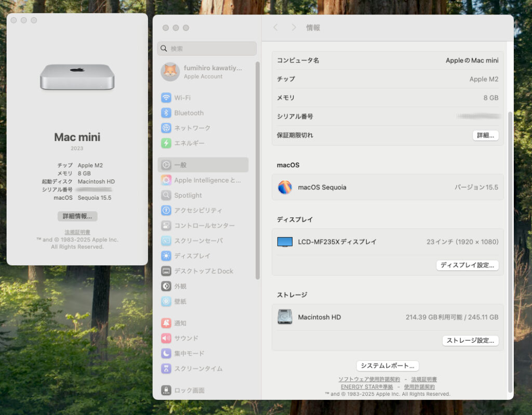
Task: Click the 'Mac mini' title in About window
Action: (77, 137)
